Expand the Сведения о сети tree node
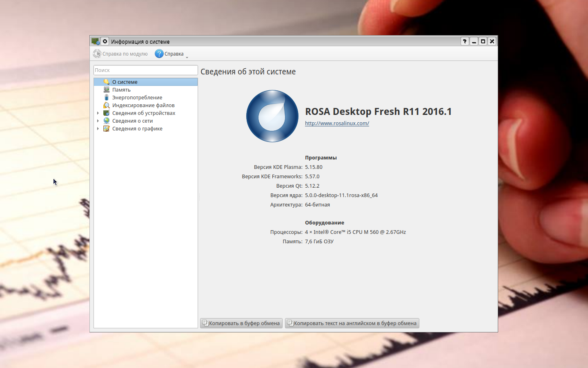Screen dimensions: 588x368 point(98,121)
